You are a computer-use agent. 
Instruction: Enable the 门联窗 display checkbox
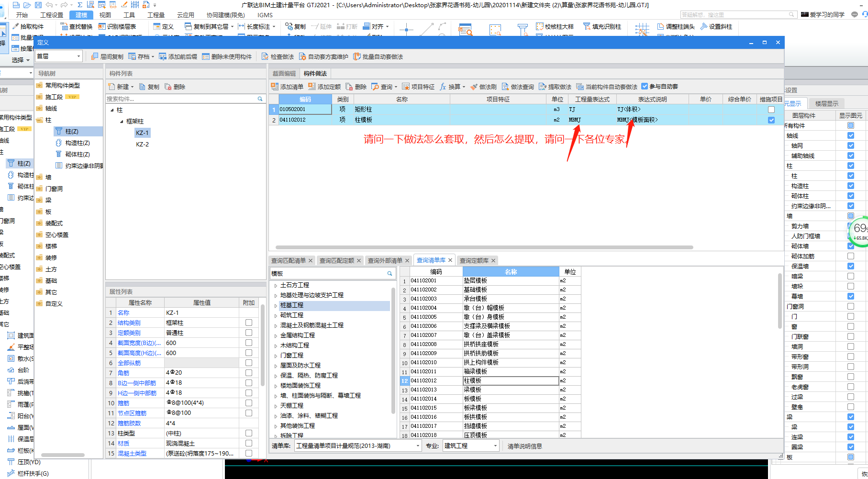[851, 336]
